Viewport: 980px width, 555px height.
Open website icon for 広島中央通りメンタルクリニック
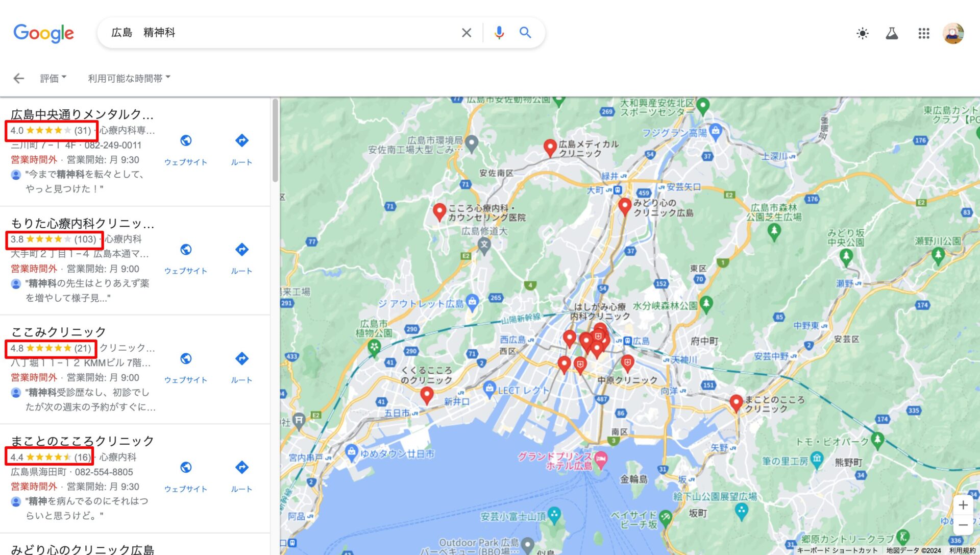pyautogui.click(x=186, y=140)
